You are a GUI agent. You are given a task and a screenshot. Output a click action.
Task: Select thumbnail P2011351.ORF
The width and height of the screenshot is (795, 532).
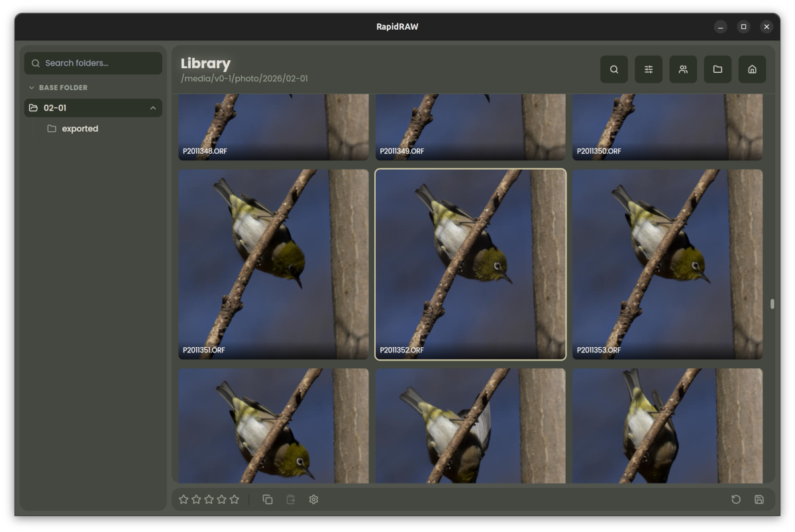(x=274, y=264)
